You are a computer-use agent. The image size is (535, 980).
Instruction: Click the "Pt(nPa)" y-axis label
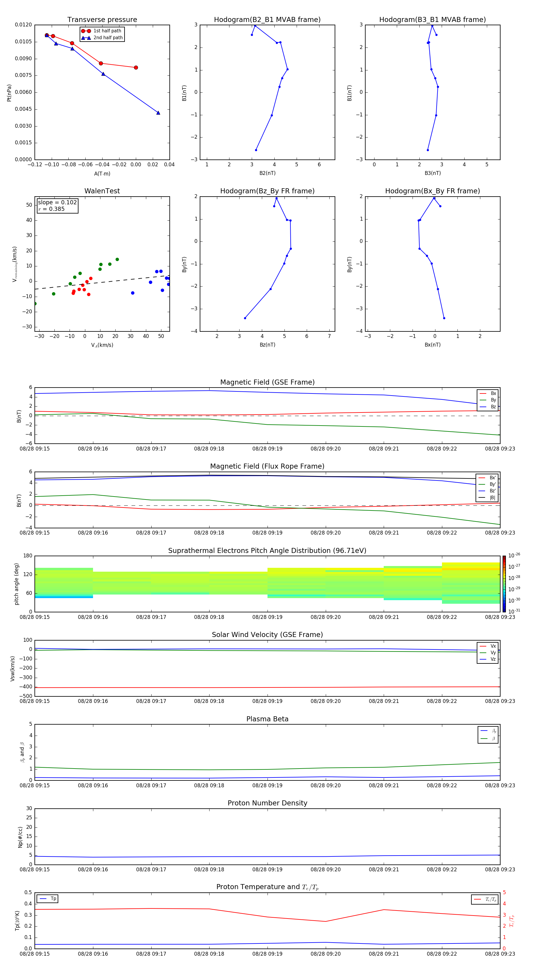pyautogui.click(x=9, y=92)
